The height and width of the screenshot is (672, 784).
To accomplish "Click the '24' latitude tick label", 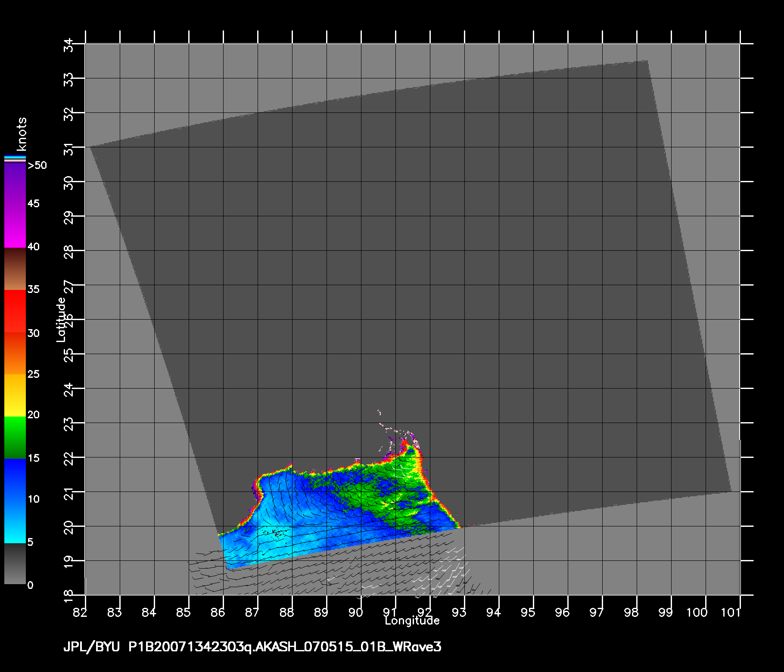I will [x=68, y=390].
